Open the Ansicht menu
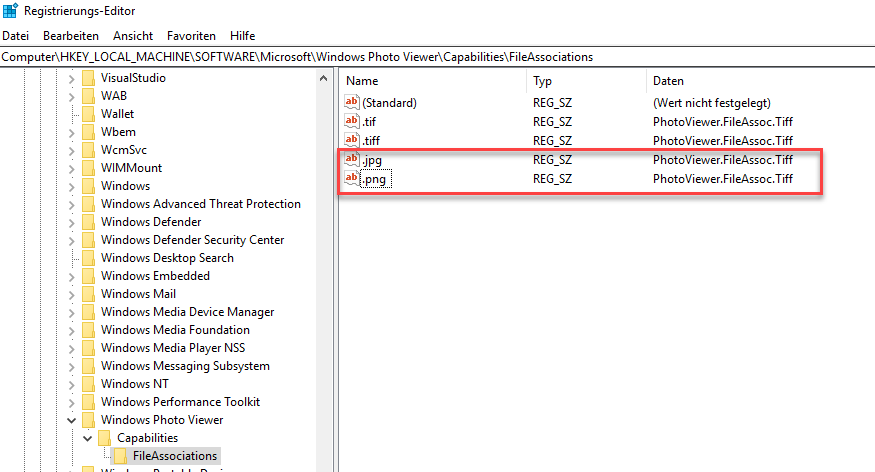Viewport: 875px width, 472px height. (x=133, y=36)
